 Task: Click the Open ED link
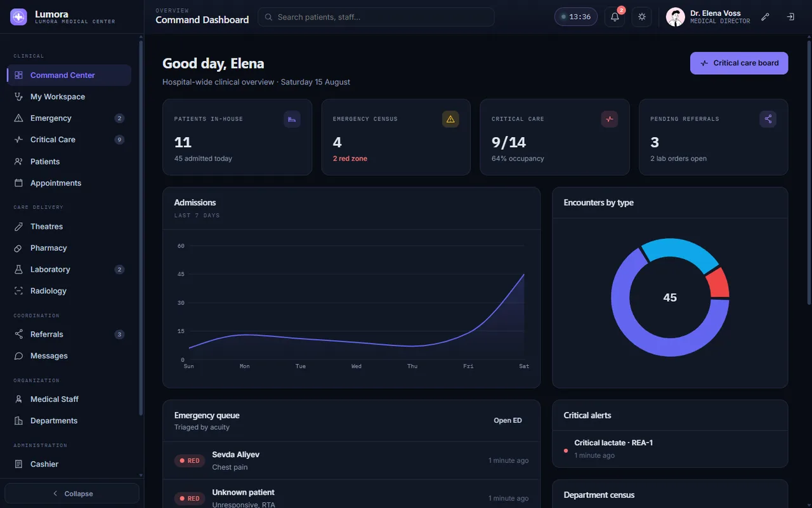pos(507,420)
